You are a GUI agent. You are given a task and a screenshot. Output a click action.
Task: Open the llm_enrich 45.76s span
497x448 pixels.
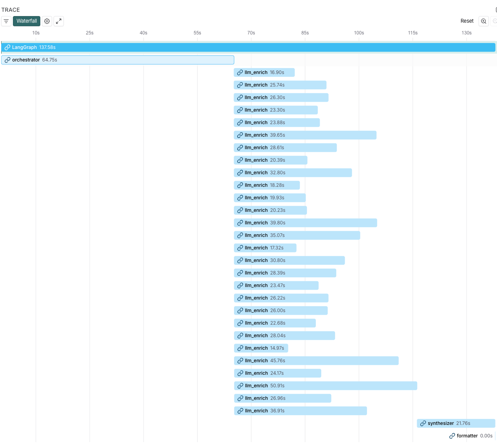(316, 361)
